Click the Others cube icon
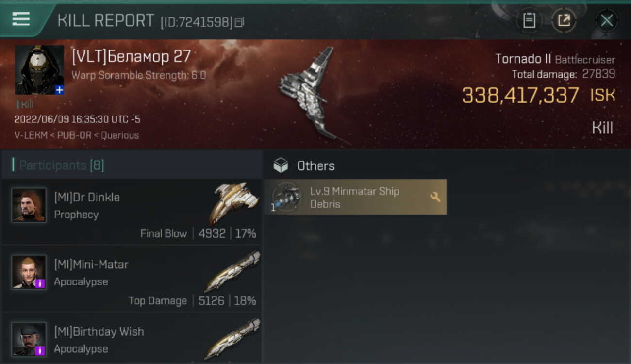This screenshot has width=631, height=364. 281,165
